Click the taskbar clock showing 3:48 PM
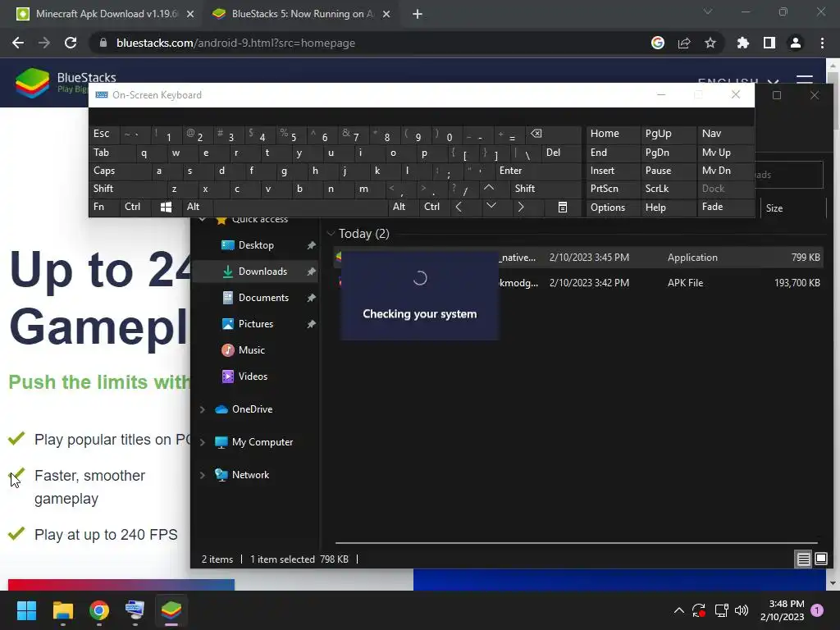 click(x=782, y=610)
